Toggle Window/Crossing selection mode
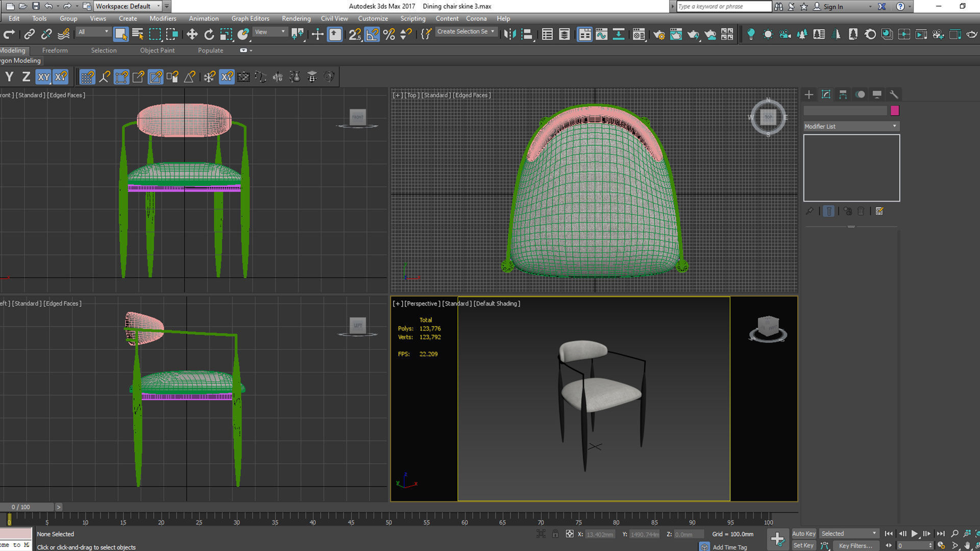Image resolution: width=980 pixels, height=551 pixels. 172,34
